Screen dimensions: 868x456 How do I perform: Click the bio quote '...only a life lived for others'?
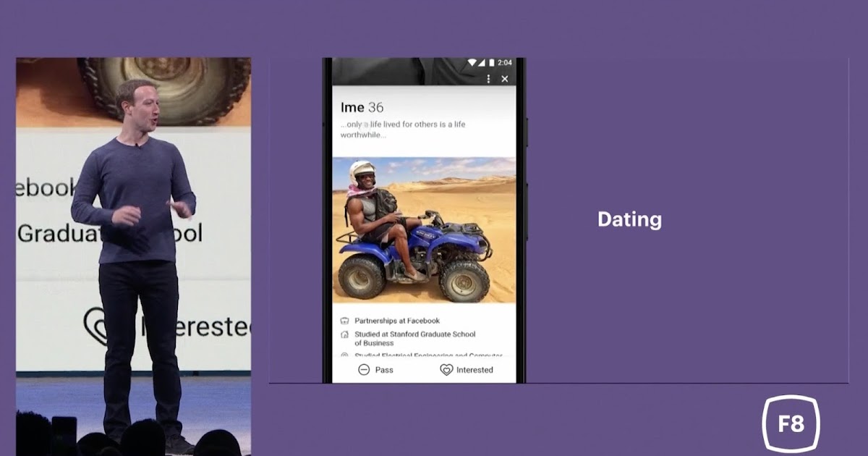tap(403, 130)
